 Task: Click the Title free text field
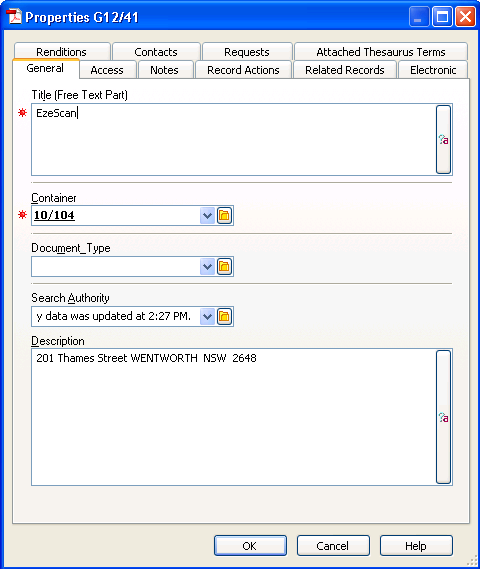233,140
